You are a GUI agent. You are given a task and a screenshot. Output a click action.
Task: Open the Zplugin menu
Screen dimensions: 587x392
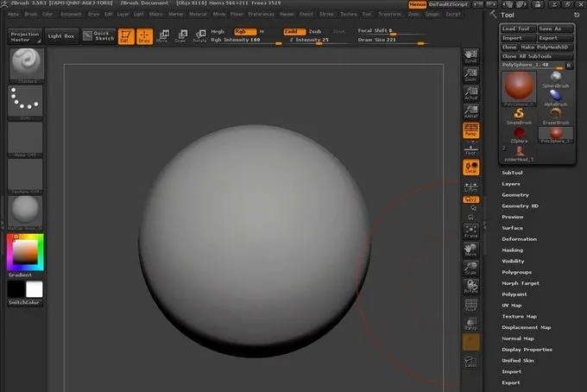432,14
